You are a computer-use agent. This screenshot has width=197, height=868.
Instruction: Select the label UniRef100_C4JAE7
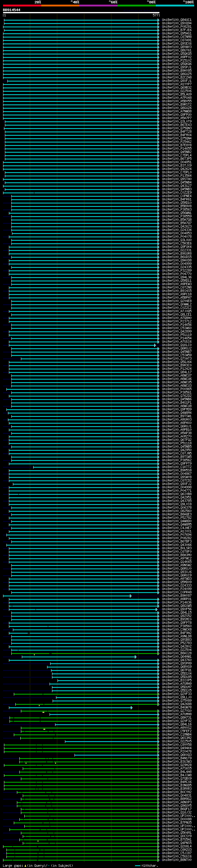pos(177,528)
